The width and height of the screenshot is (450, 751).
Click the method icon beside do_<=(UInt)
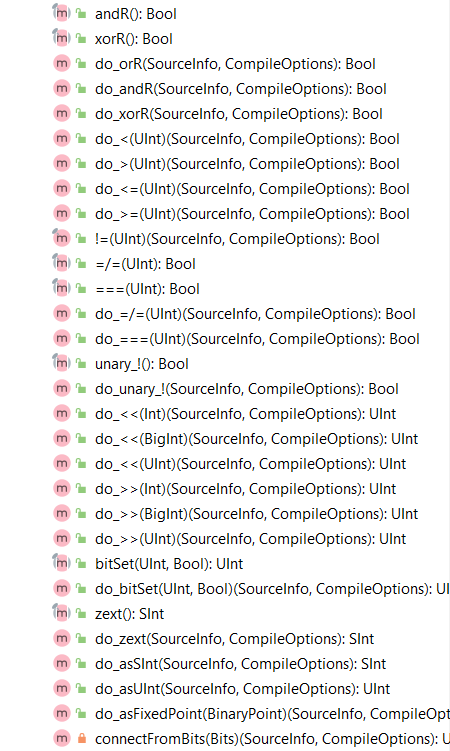[61, 189]
